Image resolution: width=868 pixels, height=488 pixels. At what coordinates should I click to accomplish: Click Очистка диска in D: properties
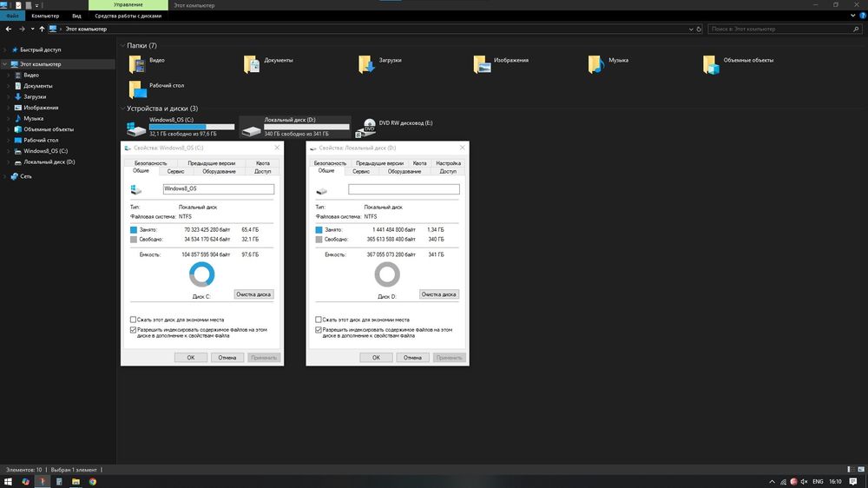pyautogui.click(x=438, y=294)
